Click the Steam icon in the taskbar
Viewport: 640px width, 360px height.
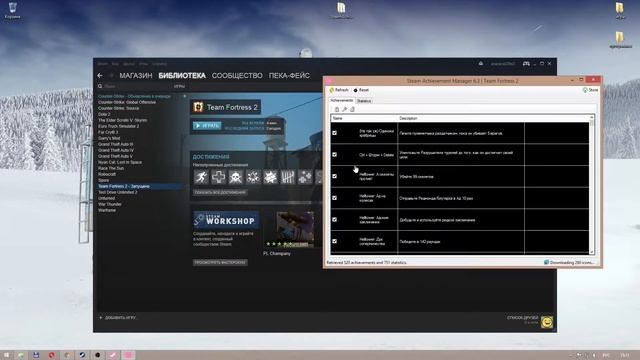tap(82, 355)
